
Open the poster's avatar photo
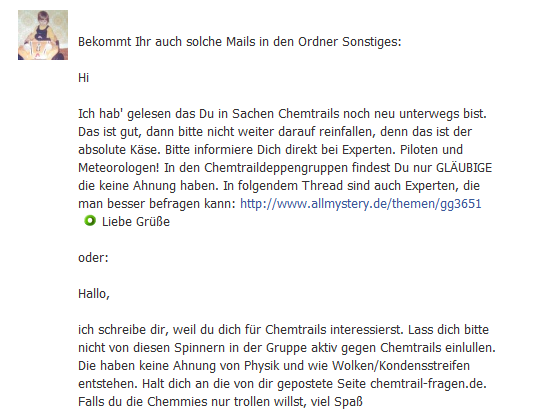(43, 35)
